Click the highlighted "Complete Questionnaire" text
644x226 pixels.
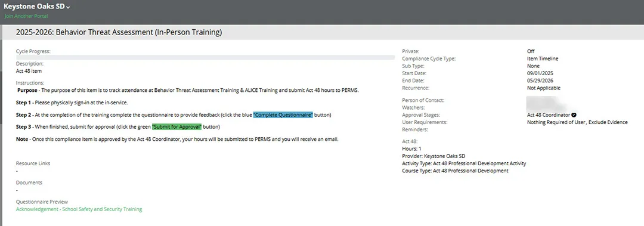[283, 115]
